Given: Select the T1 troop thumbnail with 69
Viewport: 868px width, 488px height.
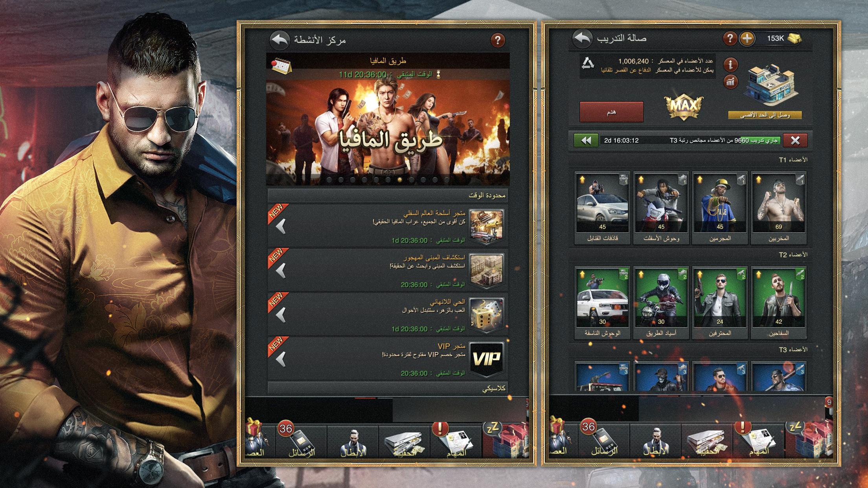Looking at the screenshot, I should [778, 203].
